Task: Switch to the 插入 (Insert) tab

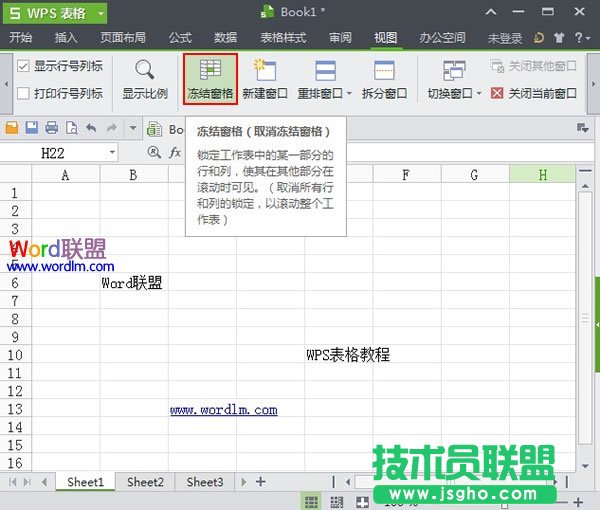Action: coord(66,37)
